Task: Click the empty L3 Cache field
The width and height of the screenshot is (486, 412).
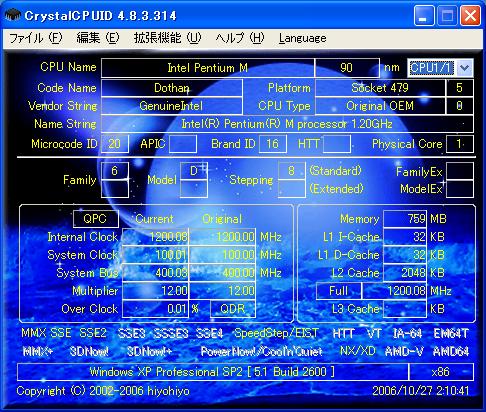Action: [405, 309]
